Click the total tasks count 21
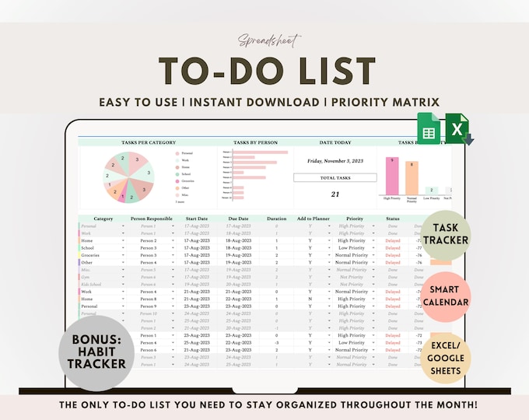The image size is (529, 420). click(335, 194)
